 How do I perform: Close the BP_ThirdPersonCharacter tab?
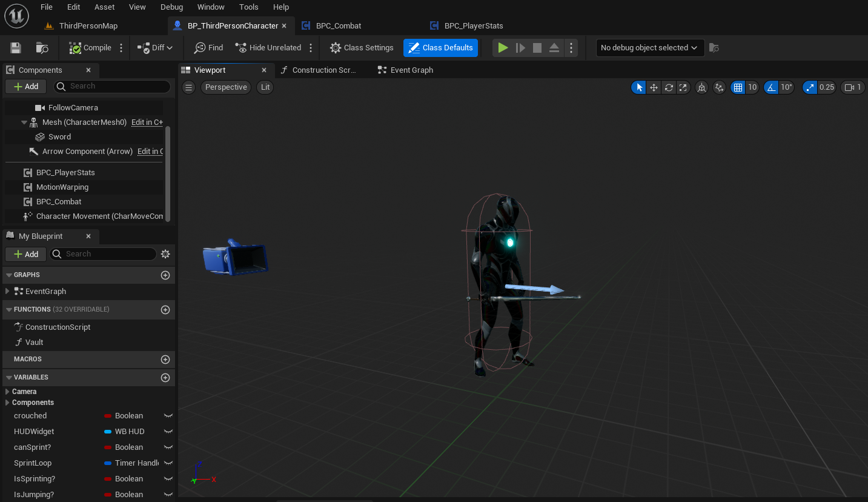tap(284, 26)
